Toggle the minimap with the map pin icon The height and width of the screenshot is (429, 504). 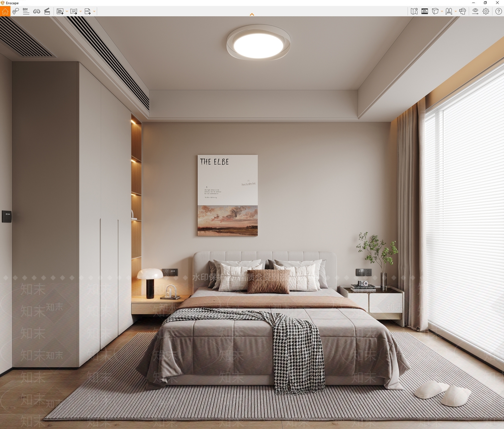pos(414,11)
